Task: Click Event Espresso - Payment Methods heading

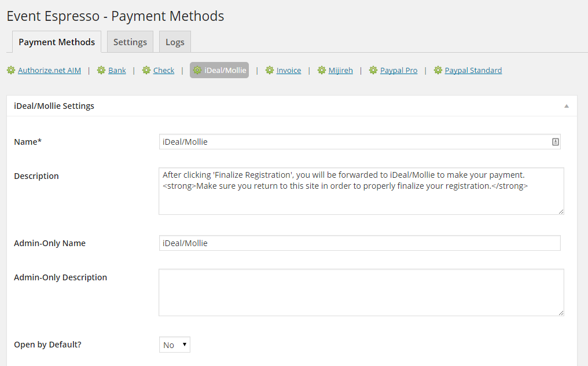Action: coord(116,16)
